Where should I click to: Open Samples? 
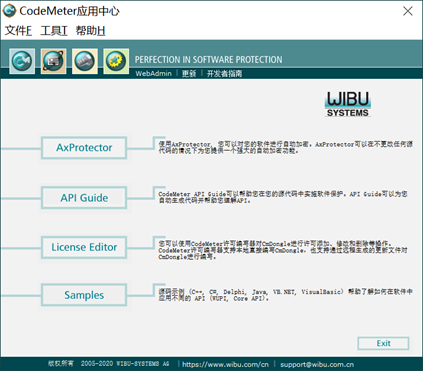pos(84,295)
